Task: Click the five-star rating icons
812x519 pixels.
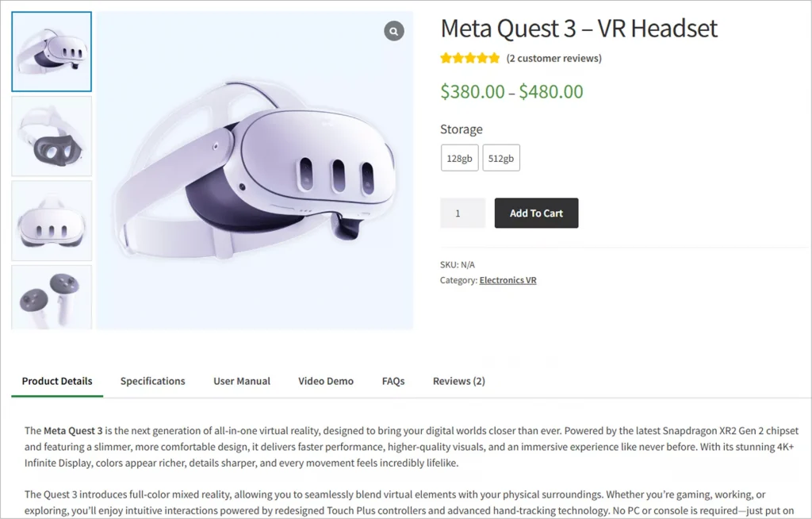Action: tap(470, 58)
